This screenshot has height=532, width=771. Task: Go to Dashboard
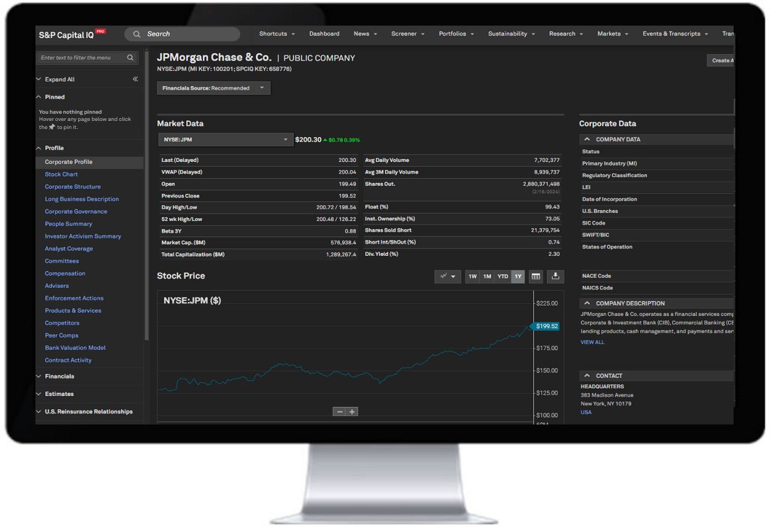(x=324, y=34)
